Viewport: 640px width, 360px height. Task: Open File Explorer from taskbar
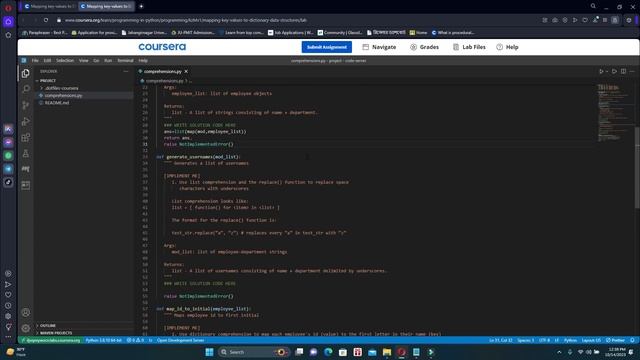387,352
